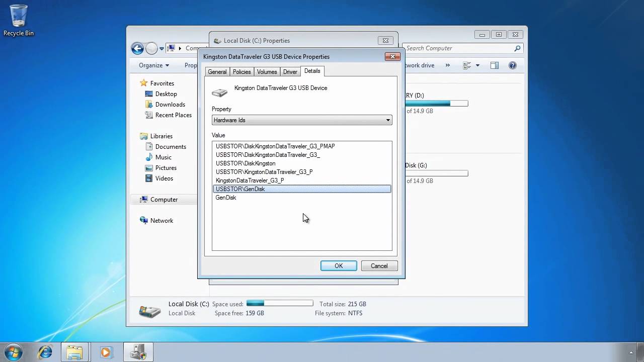This screenshot has width=644, height=362.
Task: Select the Details tab
Action: coord(312,71)
